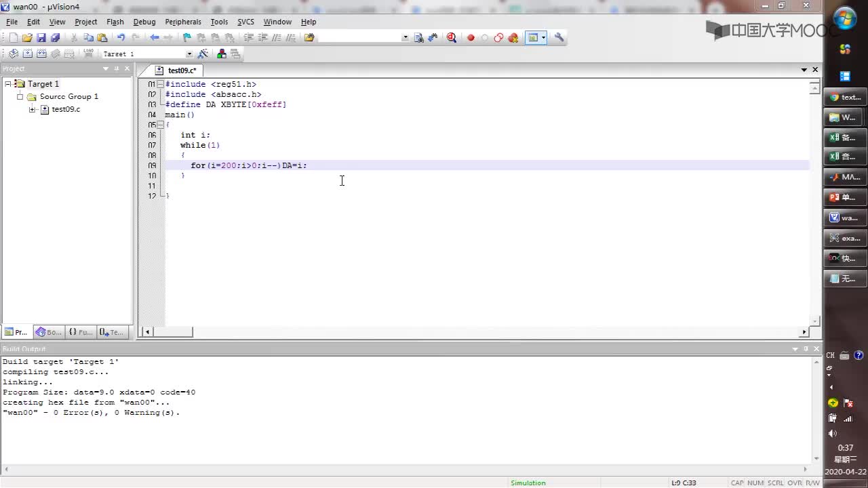868x488 pixels.
Task: Open the Flash menu
Action: (x=115, y=22)
